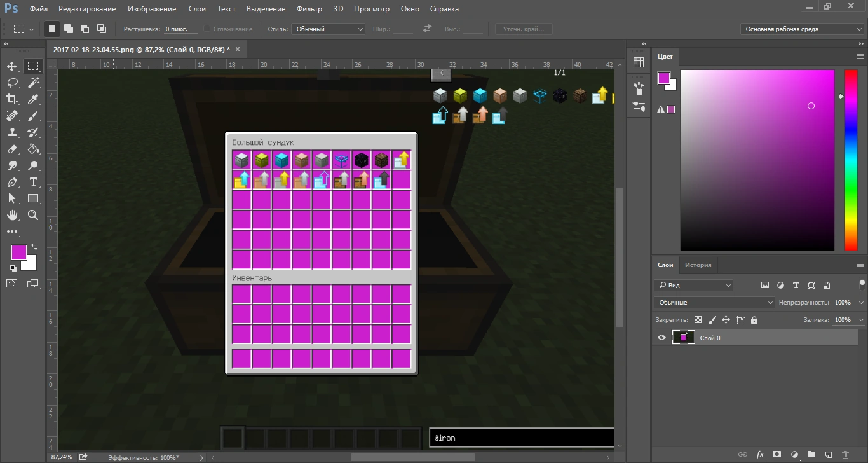Click the Уточн. край... button
The height and width of the screenshot is (463, 868).
pyautogui.click(x=524, y=29)
